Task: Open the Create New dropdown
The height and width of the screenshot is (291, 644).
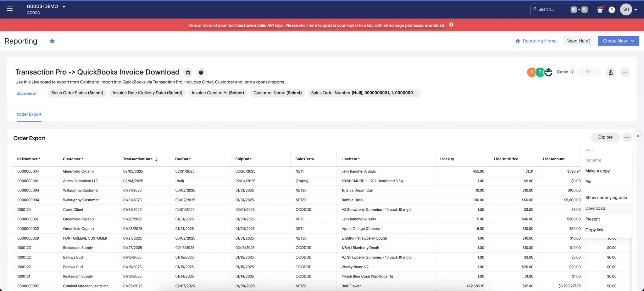Action: 618,41
